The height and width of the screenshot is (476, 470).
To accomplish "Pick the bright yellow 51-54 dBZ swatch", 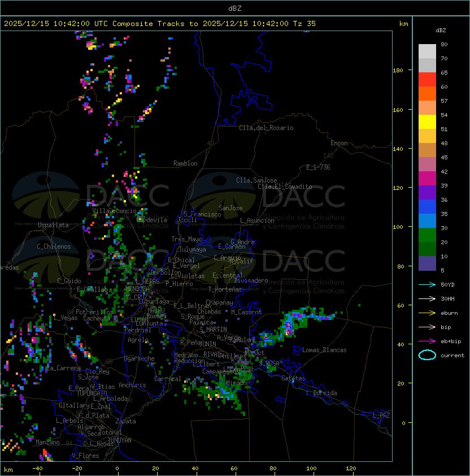I will point(427,122).
